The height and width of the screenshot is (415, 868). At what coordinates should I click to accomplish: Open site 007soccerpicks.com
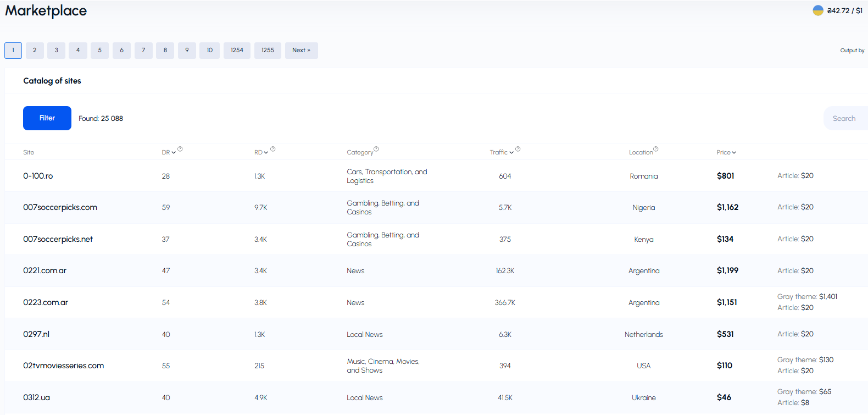coord(60,207)
